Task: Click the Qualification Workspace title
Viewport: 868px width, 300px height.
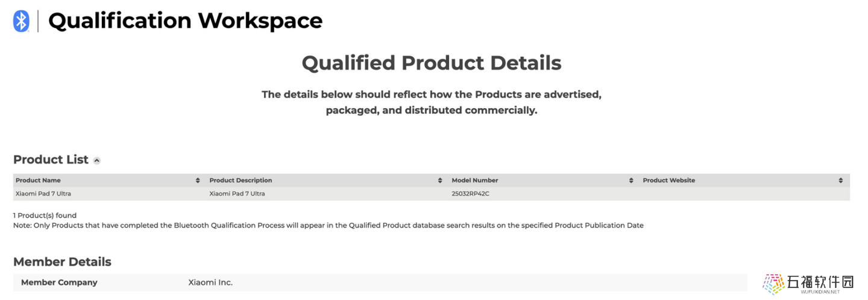Action: pos(185,21)
